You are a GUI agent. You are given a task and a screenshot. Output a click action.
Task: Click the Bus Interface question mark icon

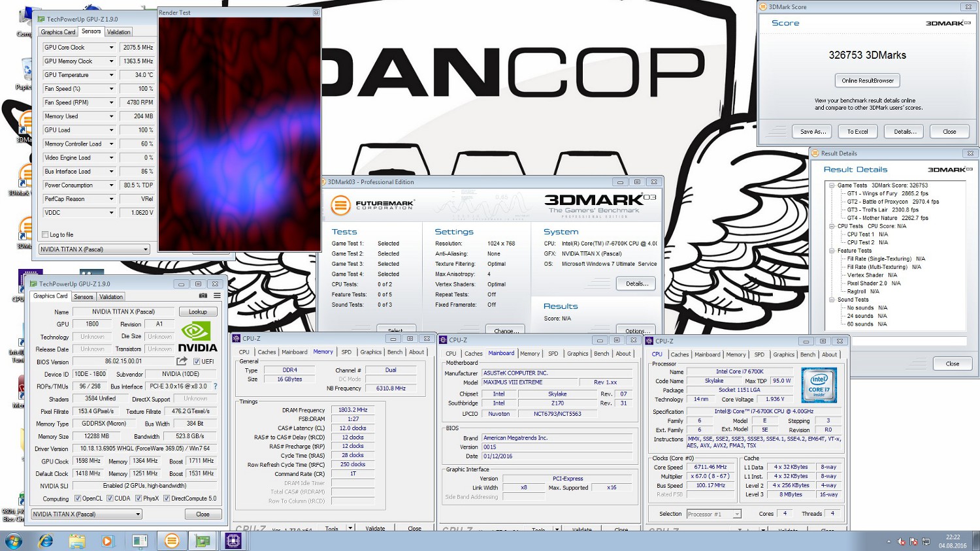[215, 386]
